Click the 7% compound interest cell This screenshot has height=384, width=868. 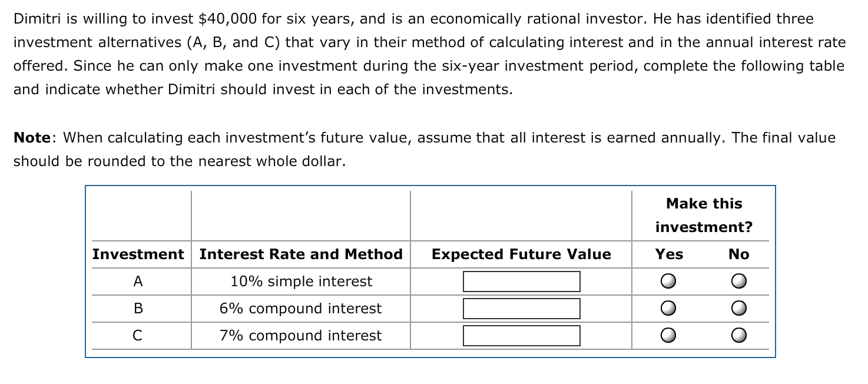tap(301, 336)
